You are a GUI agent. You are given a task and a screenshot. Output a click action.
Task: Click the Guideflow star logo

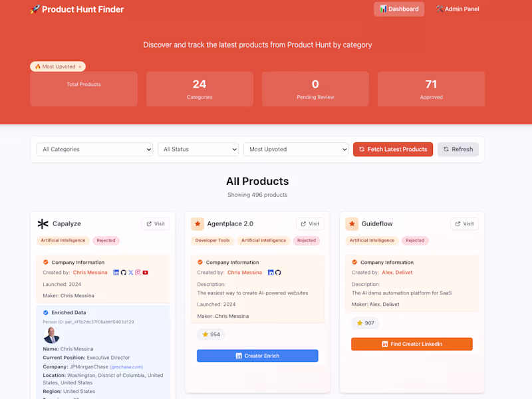click(x=352, y=223)
